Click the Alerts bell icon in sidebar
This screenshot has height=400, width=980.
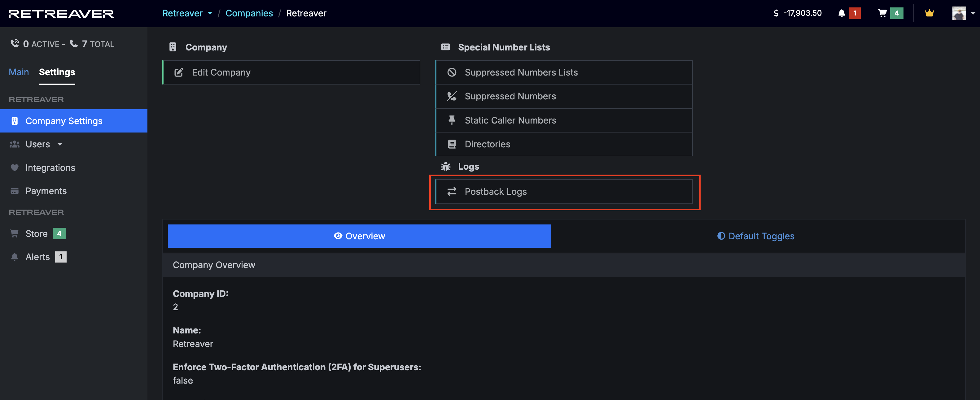(15, 257)
